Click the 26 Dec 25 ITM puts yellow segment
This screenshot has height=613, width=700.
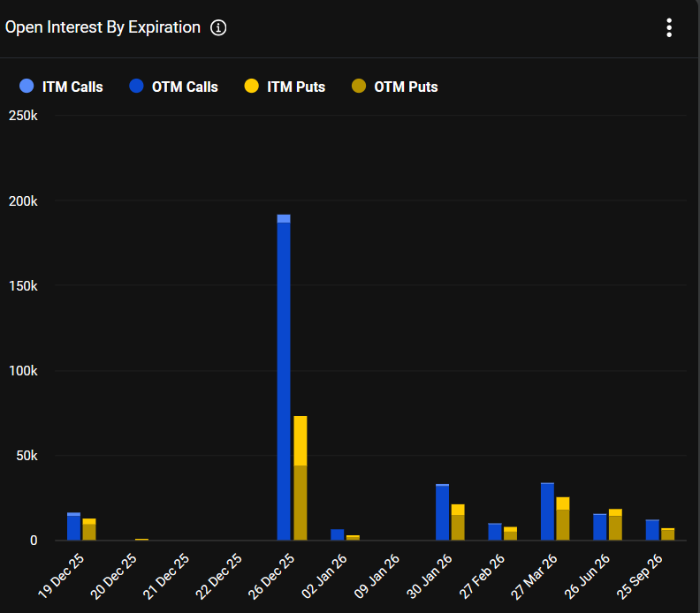tap(301, 440)
